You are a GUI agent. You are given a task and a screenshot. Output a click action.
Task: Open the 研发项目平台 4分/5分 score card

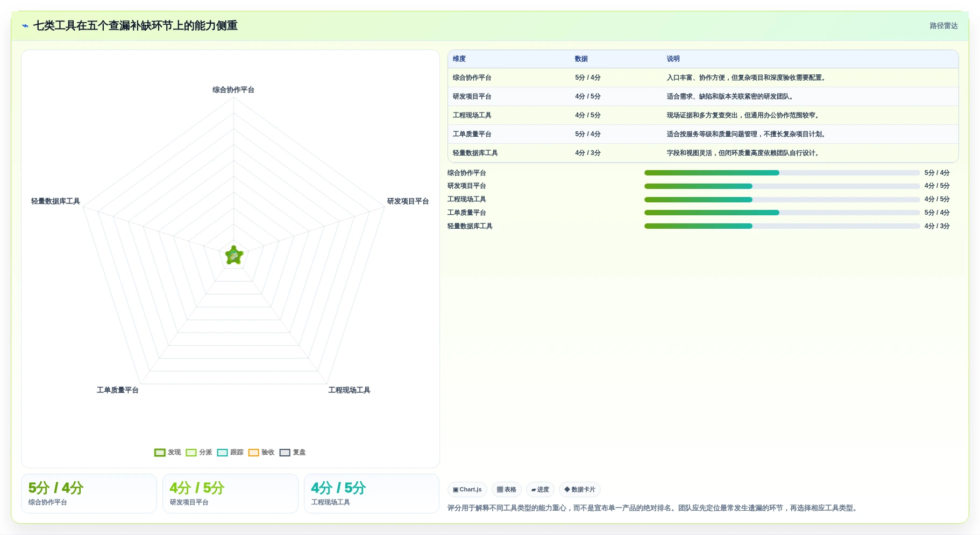click(x=230, y=494)
